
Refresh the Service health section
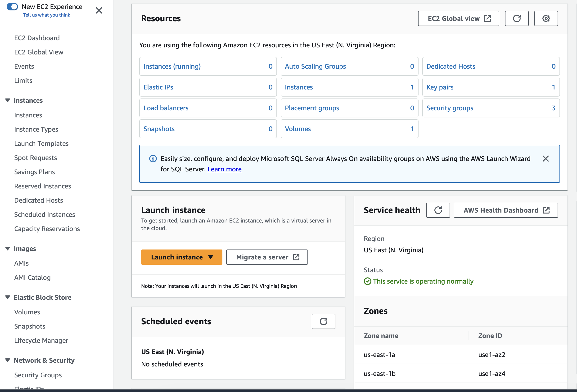(438, 210)
